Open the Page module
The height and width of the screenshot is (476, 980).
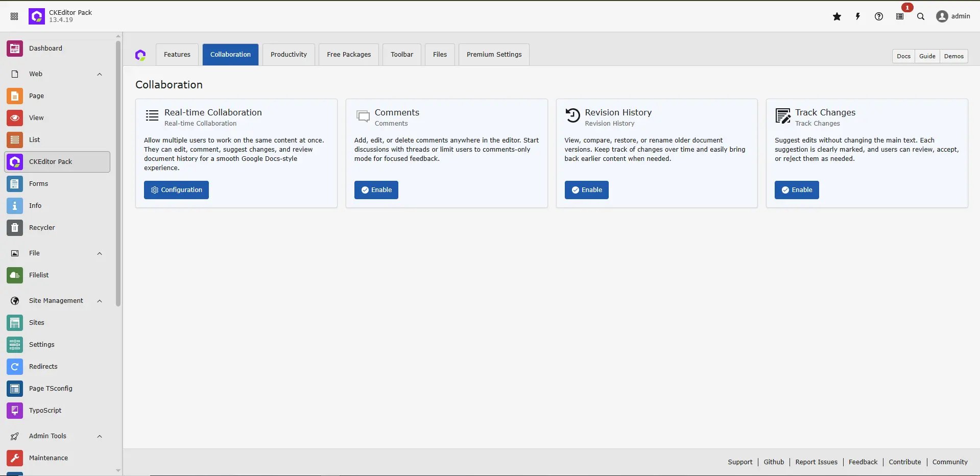57,96
